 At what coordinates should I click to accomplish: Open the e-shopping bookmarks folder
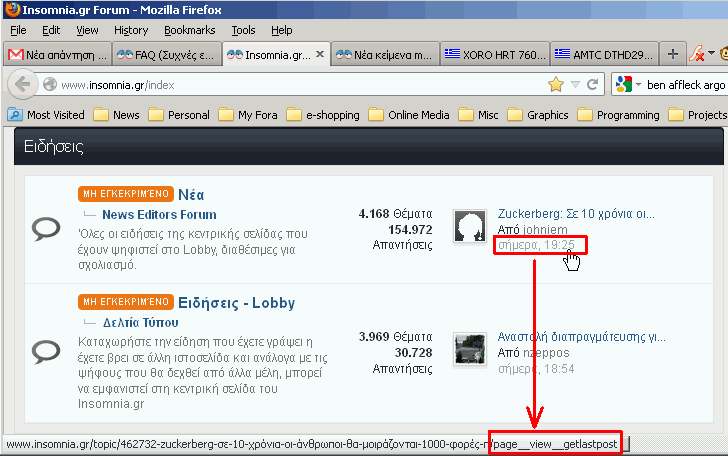(x=323, y=115)
